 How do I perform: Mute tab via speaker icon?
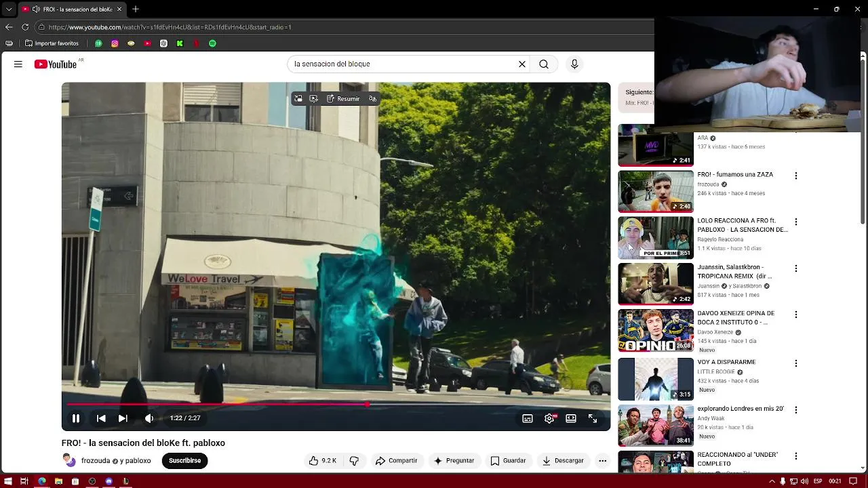(x=36, y=9)
